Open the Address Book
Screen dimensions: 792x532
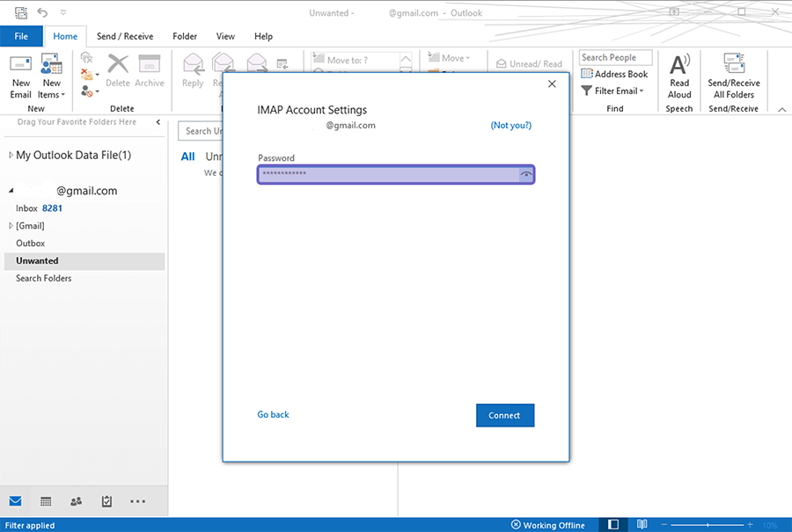[614, 74]
